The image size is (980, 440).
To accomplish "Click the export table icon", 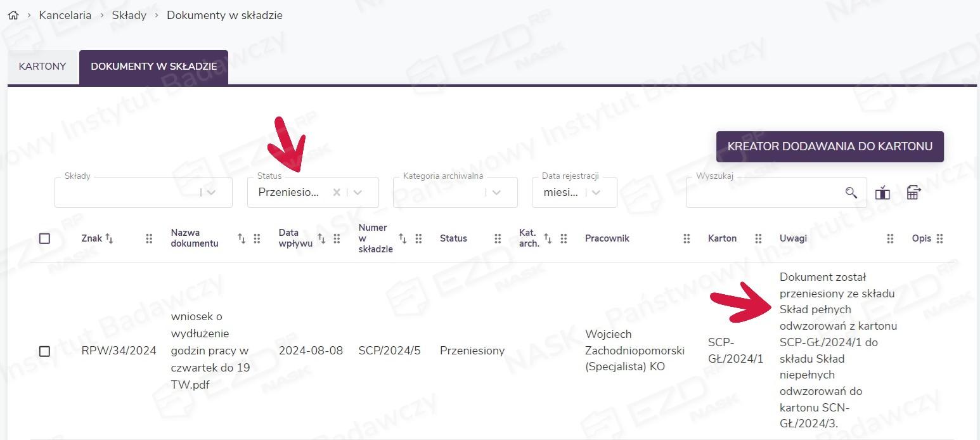I will (913, 193).
